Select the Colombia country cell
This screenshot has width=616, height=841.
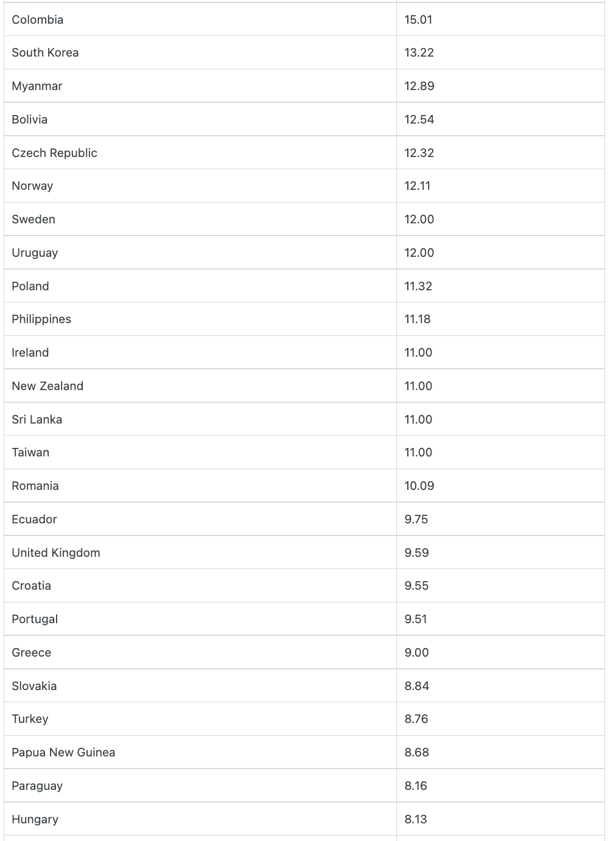200,19
